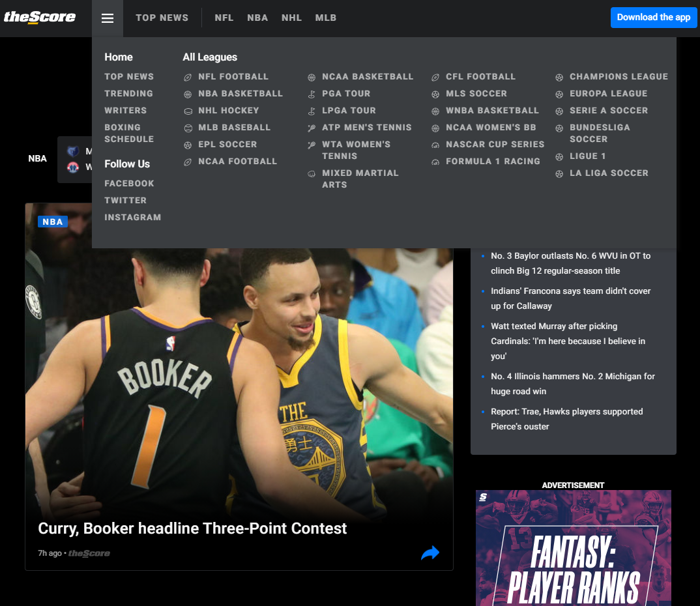
Task: Click theScore logo in header
Action: coord(40,18)
